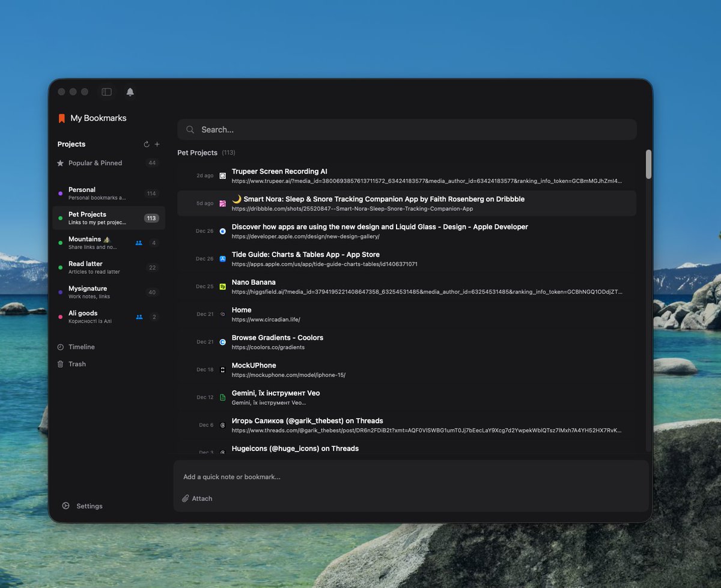
Task: Click the Threads favicon on Игорь Саликов row
Action: point(222,425)
